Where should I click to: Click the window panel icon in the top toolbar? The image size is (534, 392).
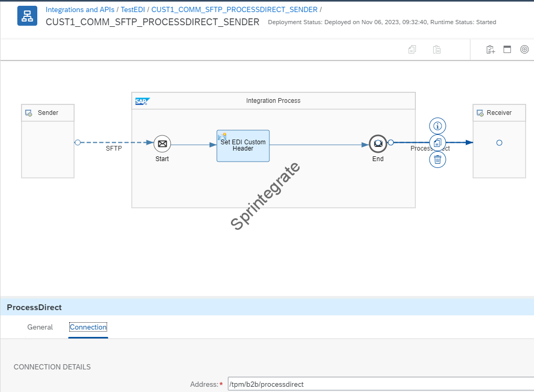click(x=507, y=49)
